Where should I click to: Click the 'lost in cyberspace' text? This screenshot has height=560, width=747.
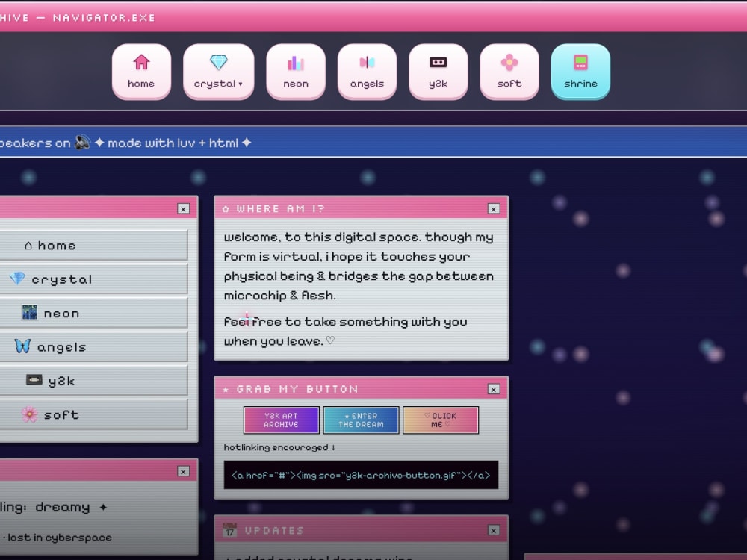tap(60, 538)
